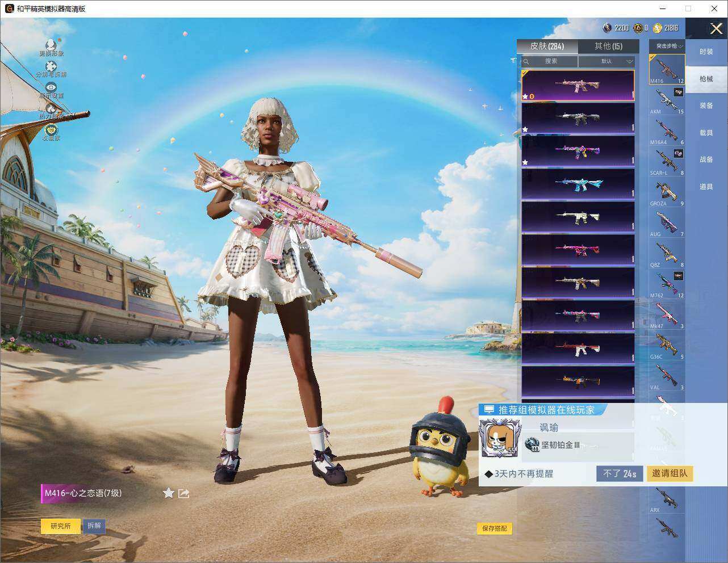Switch to the 其他(15) tab
The image size is (728, 563).
pos(608,46)
